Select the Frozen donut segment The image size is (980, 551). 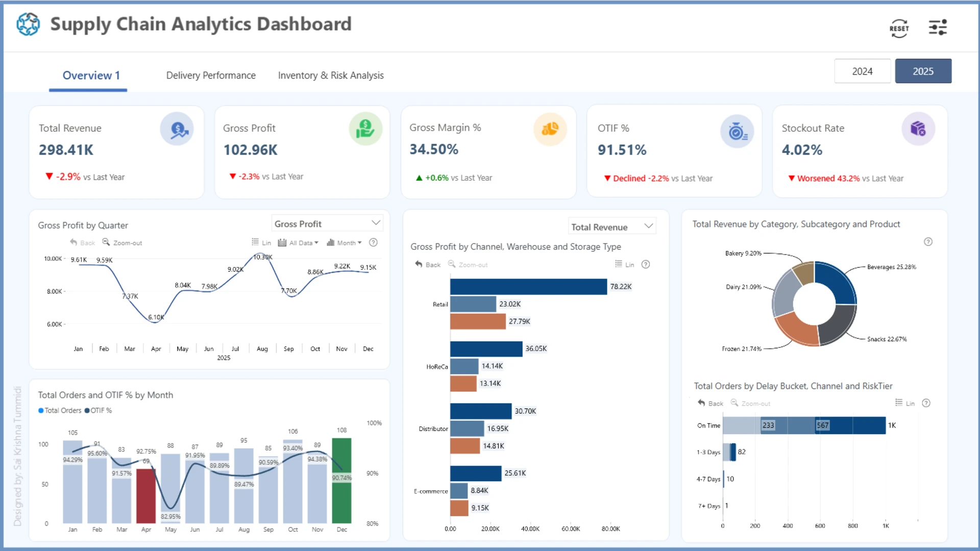point(797,330)
